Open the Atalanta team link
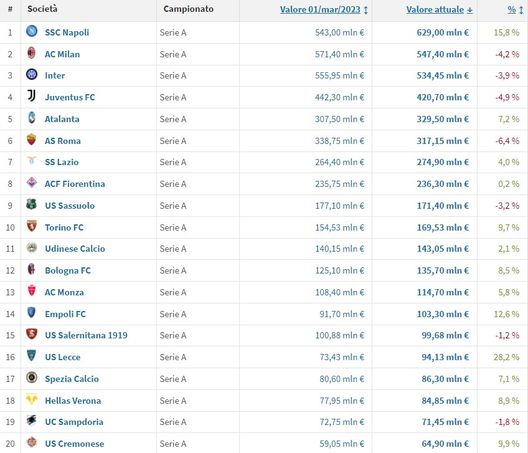The image size is (528, 453). [x=62, y=119]
